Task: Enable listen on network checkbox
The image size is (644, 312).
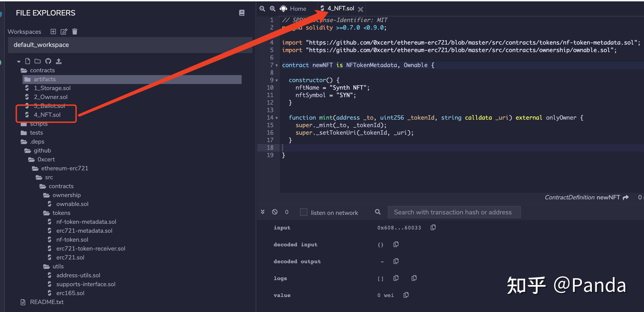Action: pos(303,212)
